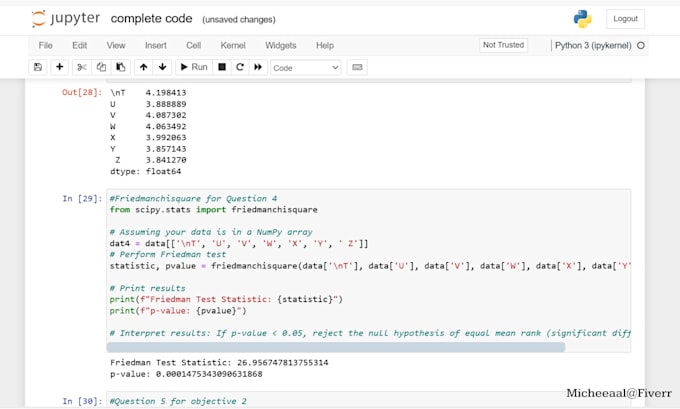This screenshot has width=680, height=409.
Task: Click '#Friedmanchisquare for Question 4' comment
Action: (x=193, y=199)
